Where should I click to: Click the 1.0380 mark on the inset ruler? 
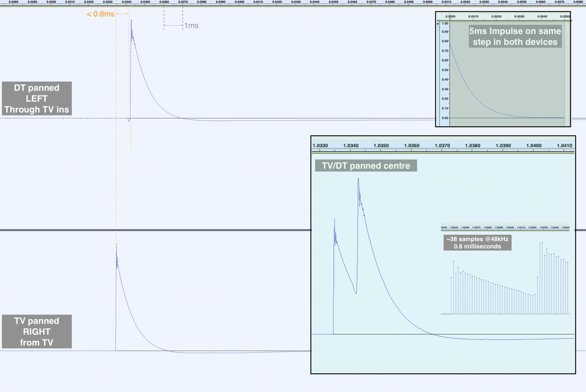473,146
